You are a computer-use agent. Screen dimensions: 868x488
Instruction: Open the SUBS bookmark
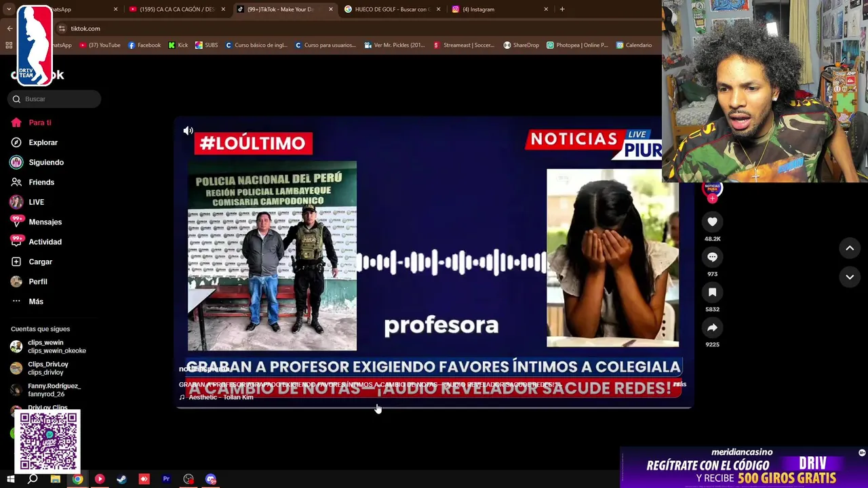tap(207, 45)
